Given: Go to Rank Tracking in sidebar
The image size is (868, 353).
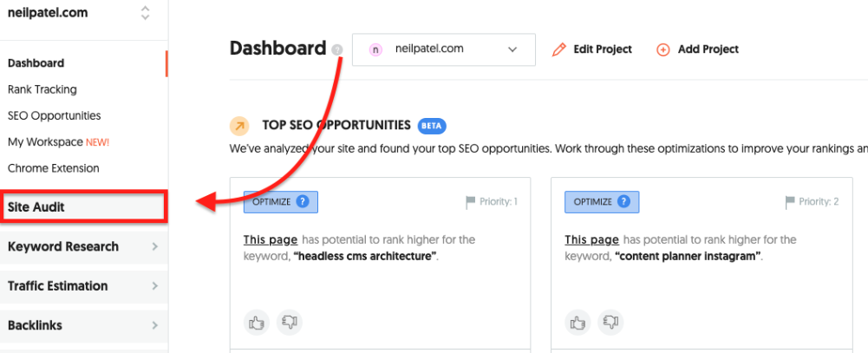Looking at the screenshot, I should [42, 89].
